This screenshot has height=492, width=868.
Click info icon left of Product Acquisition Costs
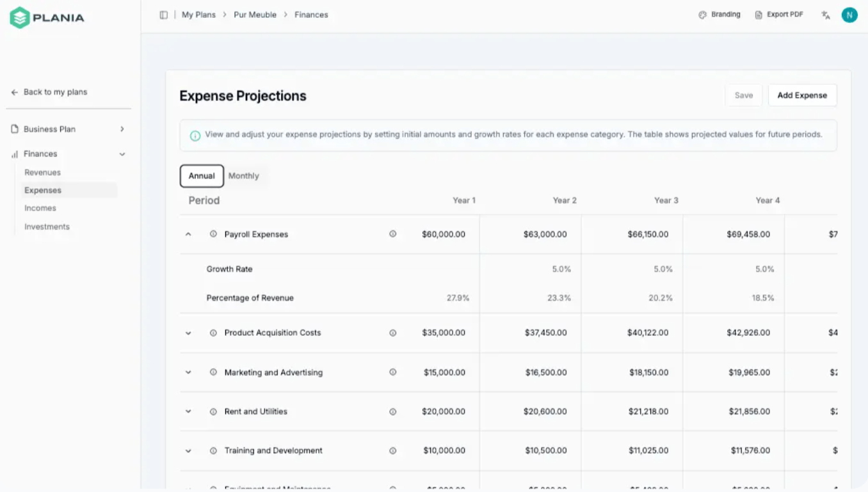(214, 333)
